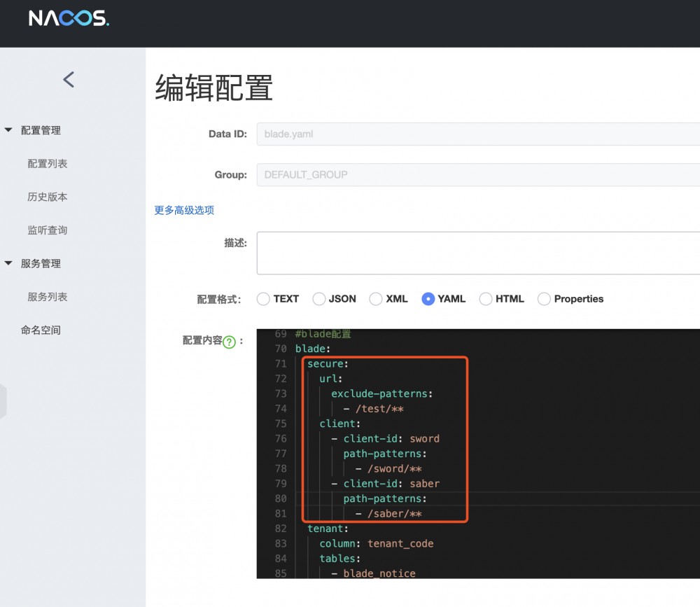Click the '- /sword/**' line

tap(388, 468)
